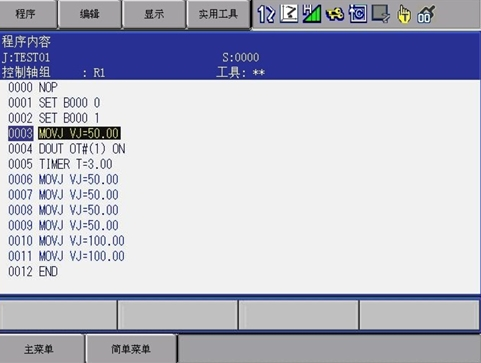
Task: Select line 0000 NOP
Action: 33,88
